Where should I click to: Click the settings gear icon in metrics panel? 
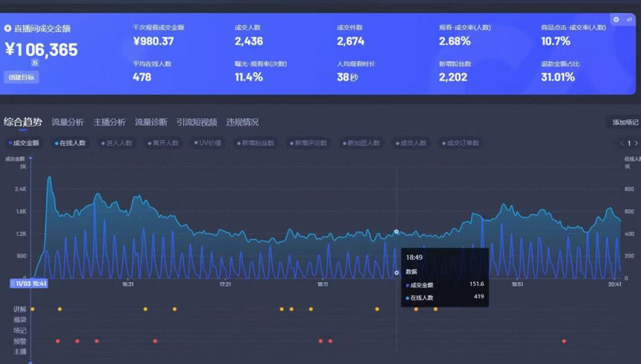[616, 19]
